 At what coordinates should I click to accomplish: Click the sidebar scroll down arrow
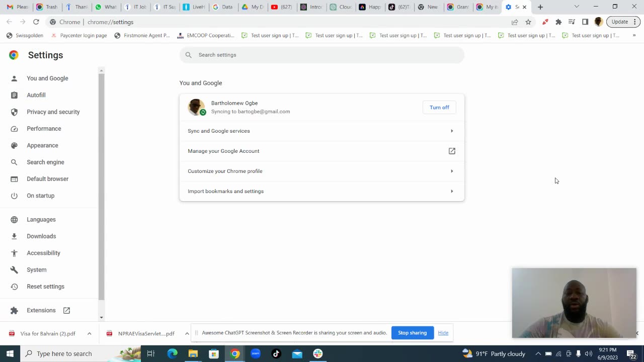(101, 317)
